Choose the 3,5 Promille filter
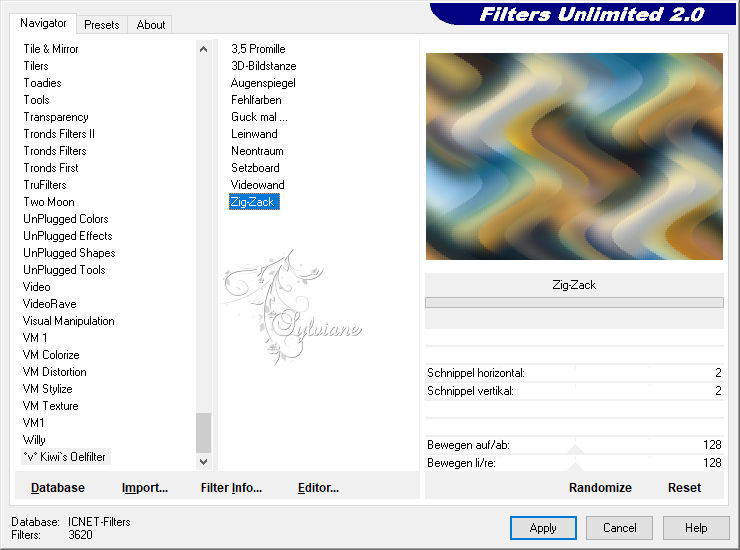Screen dimensions: 740x550 coord(258,49)
